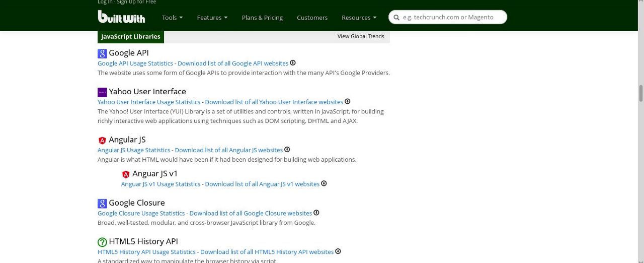Open the Tools dropdown menu
The image size is (644, 263).
click(172, 17)
